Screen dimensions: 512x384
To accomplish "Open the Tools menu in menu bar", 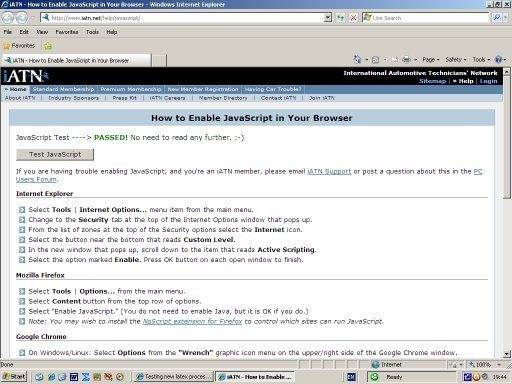I will pyautogui.click(x=92, y=32).
